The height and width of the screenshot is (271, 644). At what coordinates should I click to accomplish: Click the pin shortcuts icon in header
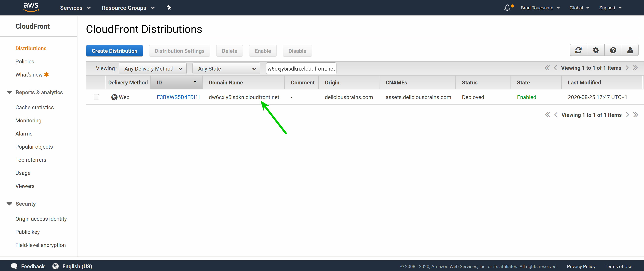click(x=169, y=8)
